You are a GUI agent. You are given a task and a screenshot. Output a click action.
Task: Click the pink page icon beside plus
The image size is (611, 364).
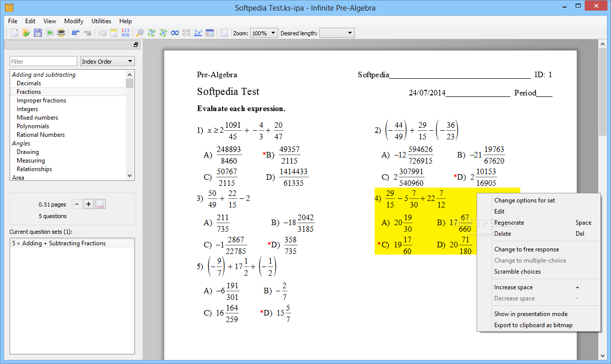pos(100,204)
